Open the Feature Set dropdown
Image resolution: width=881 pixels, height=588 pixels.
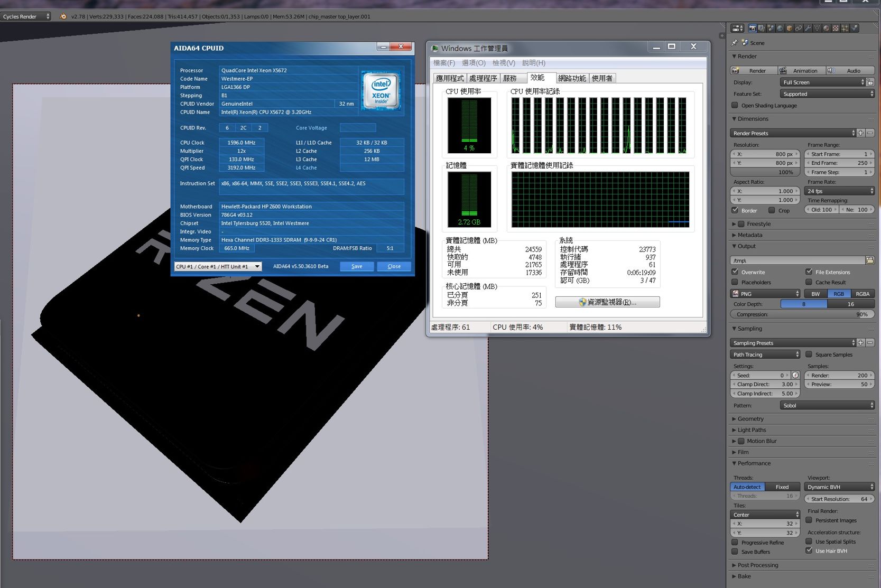point(827,94)
